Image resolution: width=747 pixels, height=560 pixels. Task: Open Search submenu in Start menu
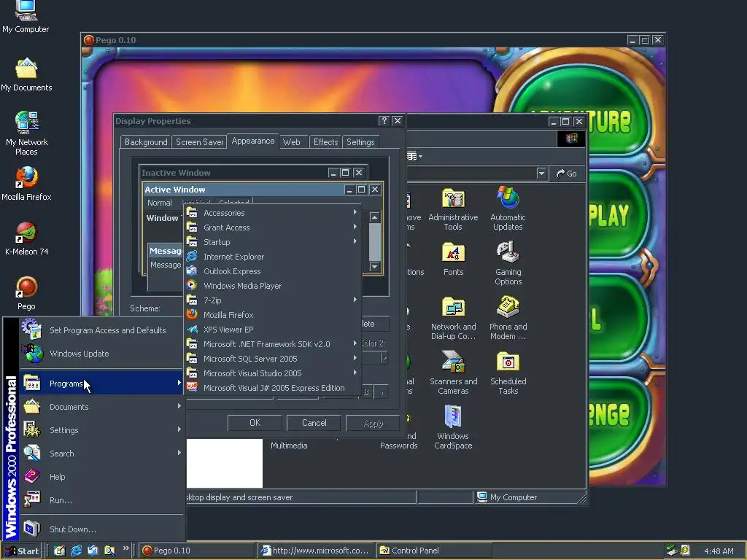pyautogui.click(x=101, y=454)
